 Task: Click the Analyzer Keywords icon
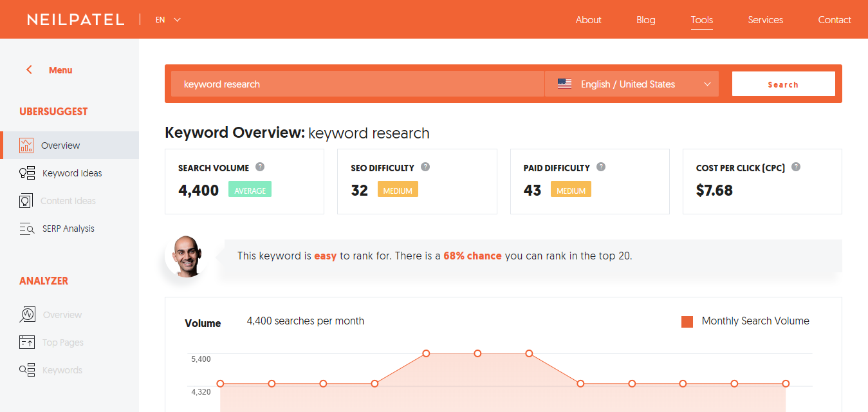coord(27,370)
